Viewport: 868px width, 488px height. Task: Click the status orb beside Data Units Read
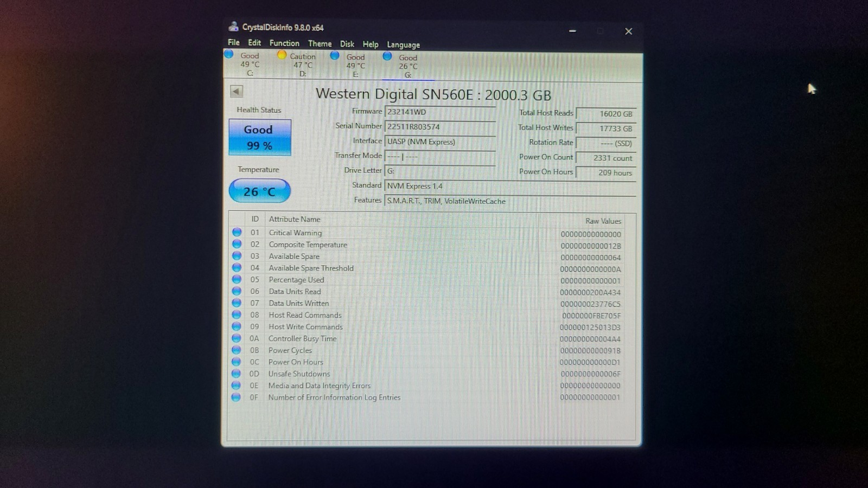pos(237,291)
